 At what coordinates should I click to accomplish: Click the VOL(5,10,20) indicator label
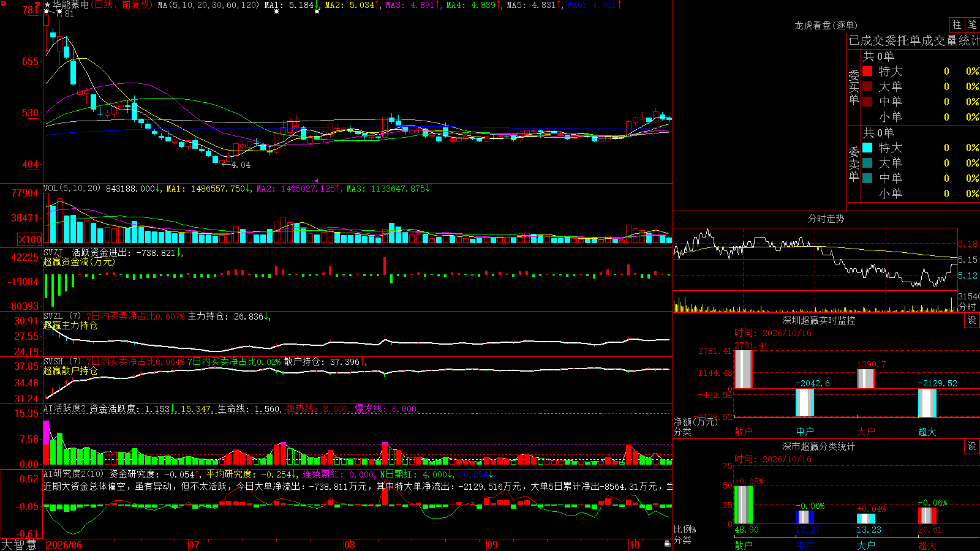[x=72, y=189]
